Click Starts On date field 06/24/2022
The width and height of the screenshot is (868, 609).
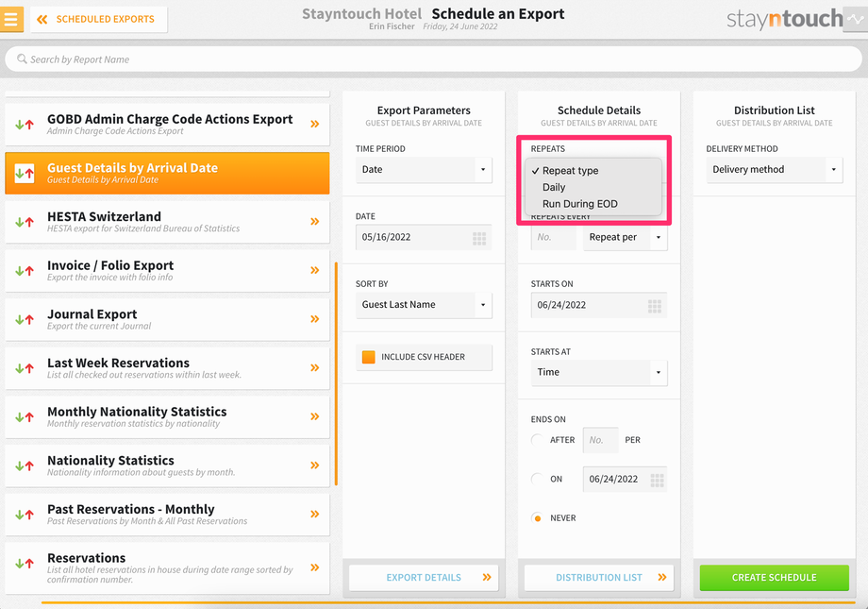click(x=598, y=305)
